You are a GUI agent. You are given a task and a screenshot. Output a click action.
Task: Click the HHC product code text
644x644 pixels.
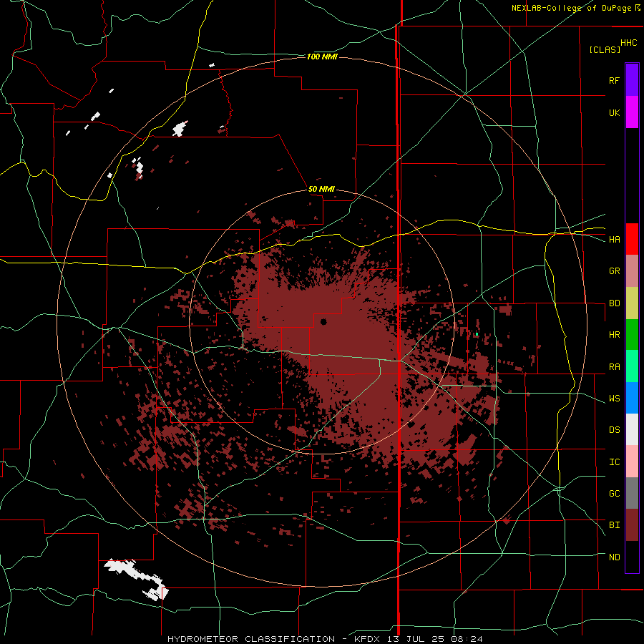(x=629, y=43)
